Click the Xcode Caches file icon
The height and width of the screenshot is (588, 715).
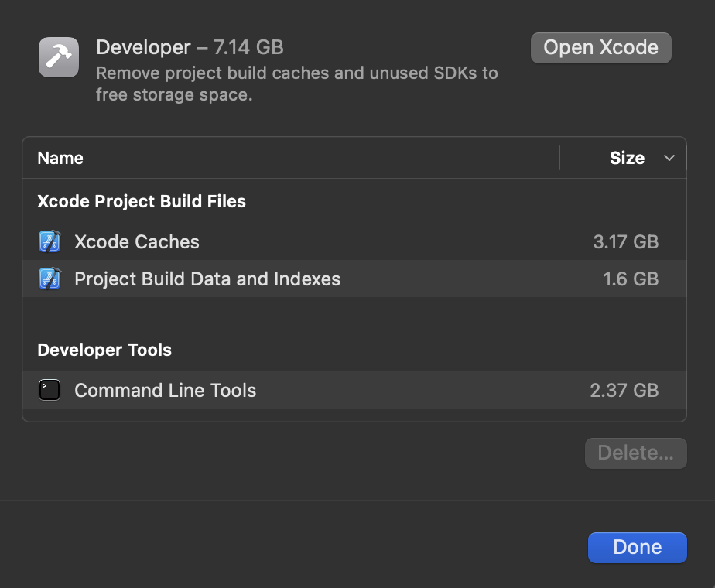tap(50, 241)
